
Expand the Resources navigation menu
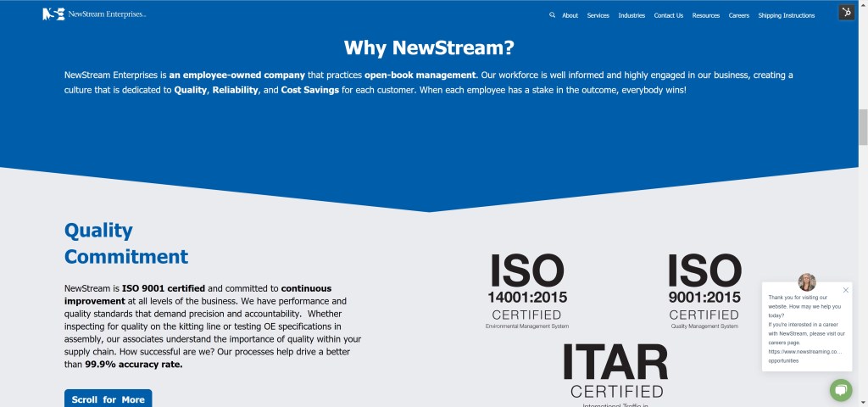705,15
